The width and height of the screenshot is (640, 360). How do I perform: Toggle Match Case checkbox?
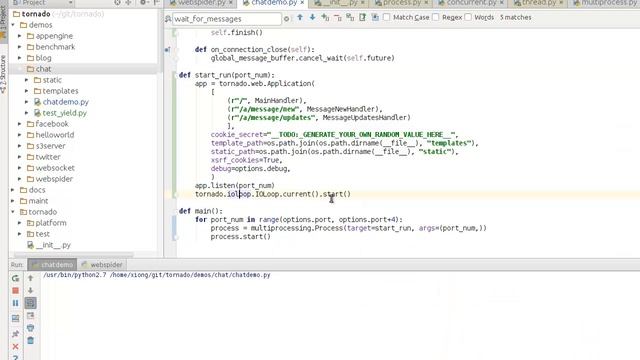[x=387, y=17]
